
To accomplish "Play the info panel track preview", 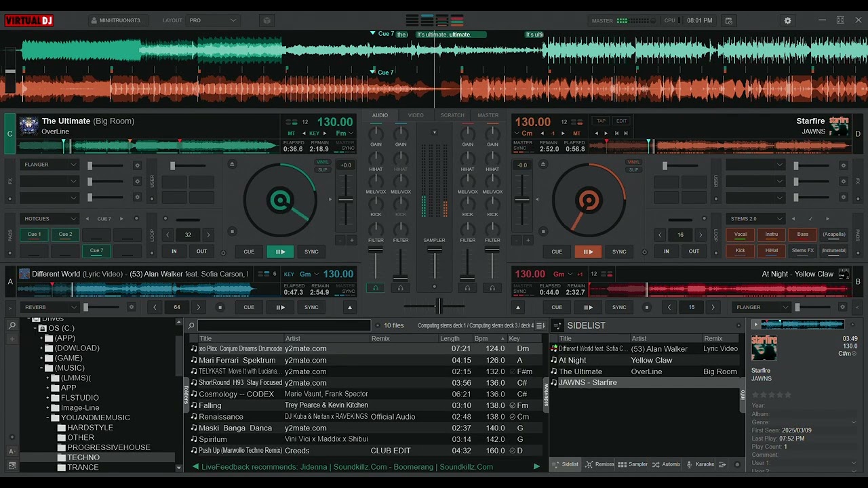I will [x=756, y=325].
